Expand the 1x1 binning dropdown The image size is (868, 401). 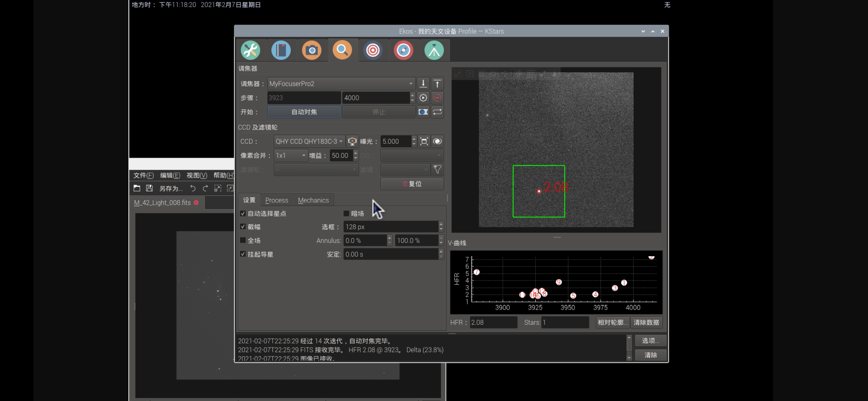[x=291, y=156]
